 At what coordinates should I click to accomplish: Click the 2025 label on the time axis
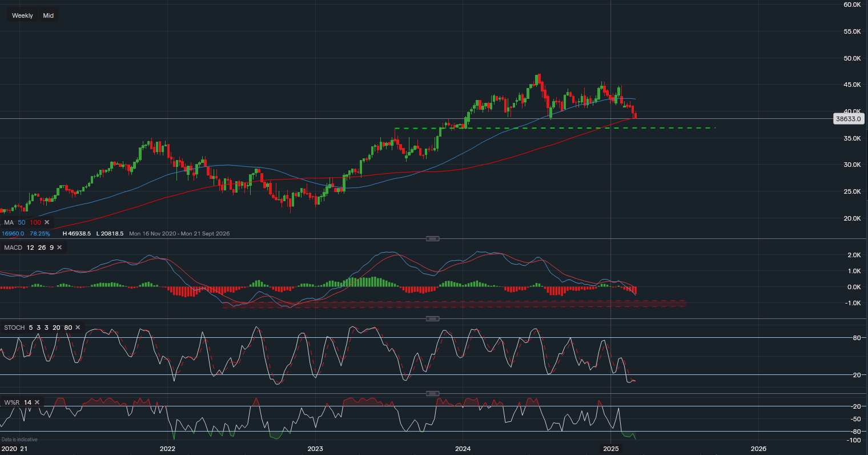click(612, 449)
